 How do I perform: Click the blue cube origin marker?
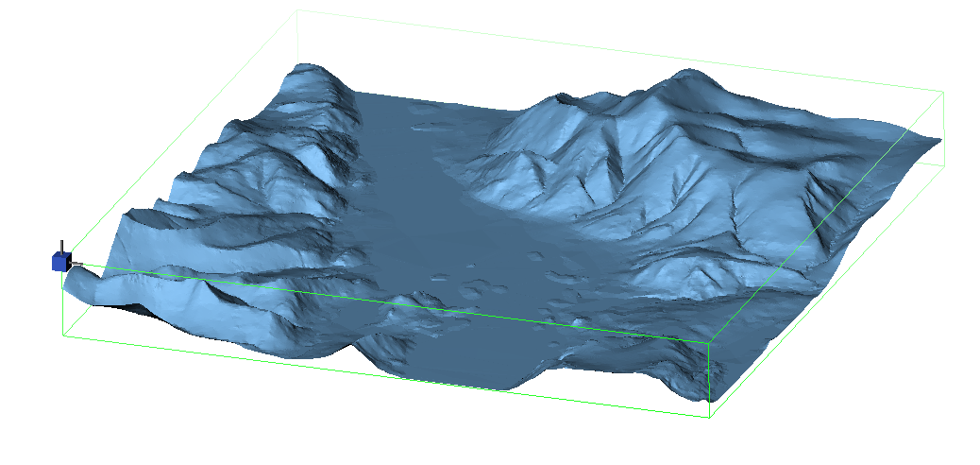[x=59, y=262]
